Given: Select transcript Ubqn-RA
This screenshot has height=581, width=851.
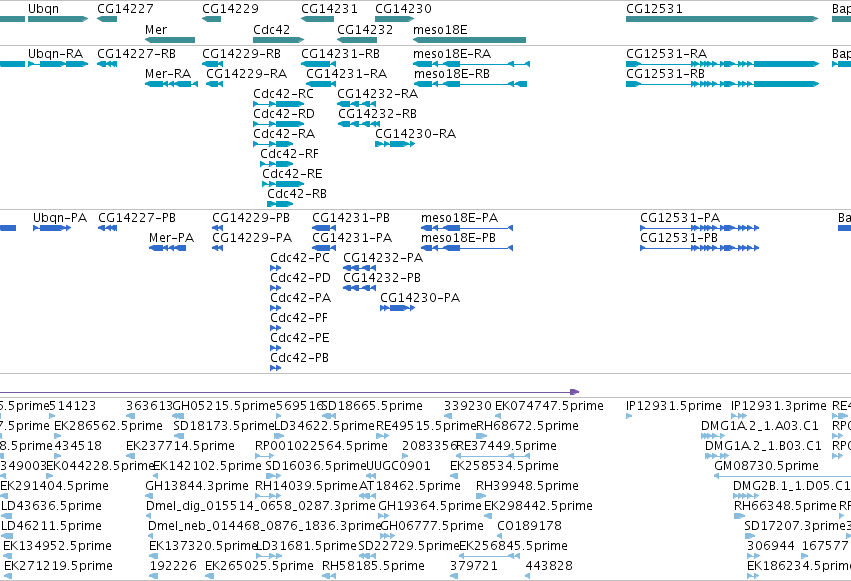Looking at the screenshot, I should tap(55, 54).
